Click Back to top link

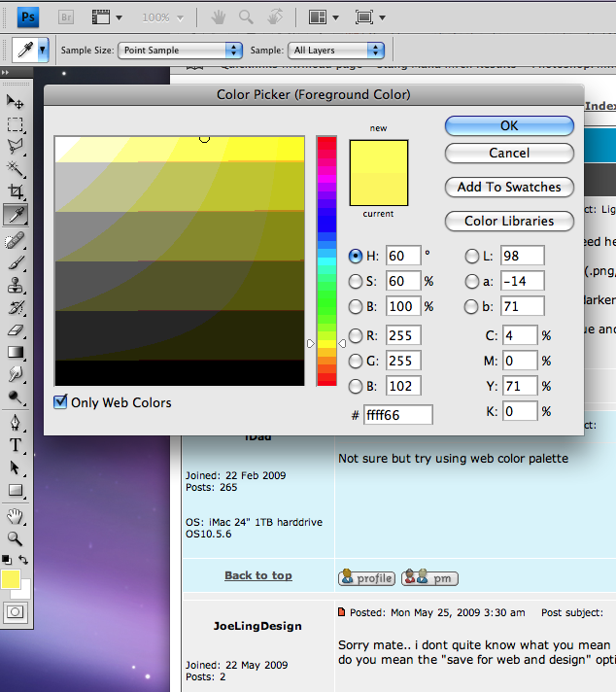tap(257, 575)
